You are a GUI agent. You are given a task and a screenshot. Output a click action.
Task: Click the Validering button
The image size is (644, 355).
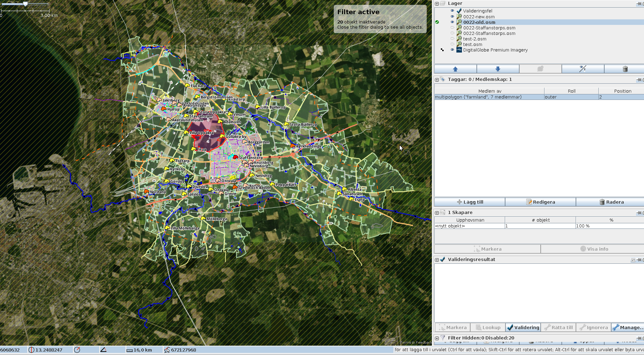click(523, 327)
